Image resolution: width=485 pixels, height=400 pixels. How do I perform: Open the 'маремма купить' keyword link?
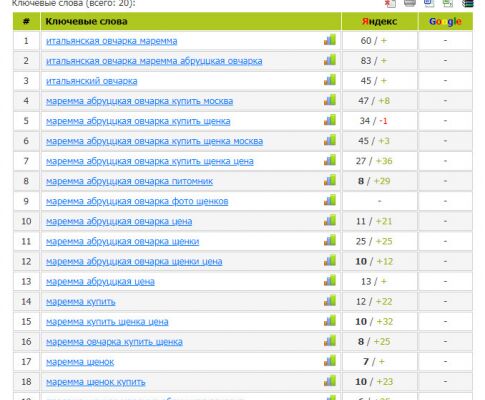[x=81, y=302]
